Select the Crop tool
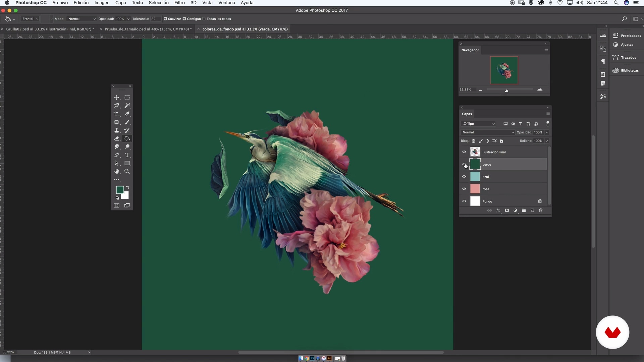644x362 pixels. pos(117,114)
